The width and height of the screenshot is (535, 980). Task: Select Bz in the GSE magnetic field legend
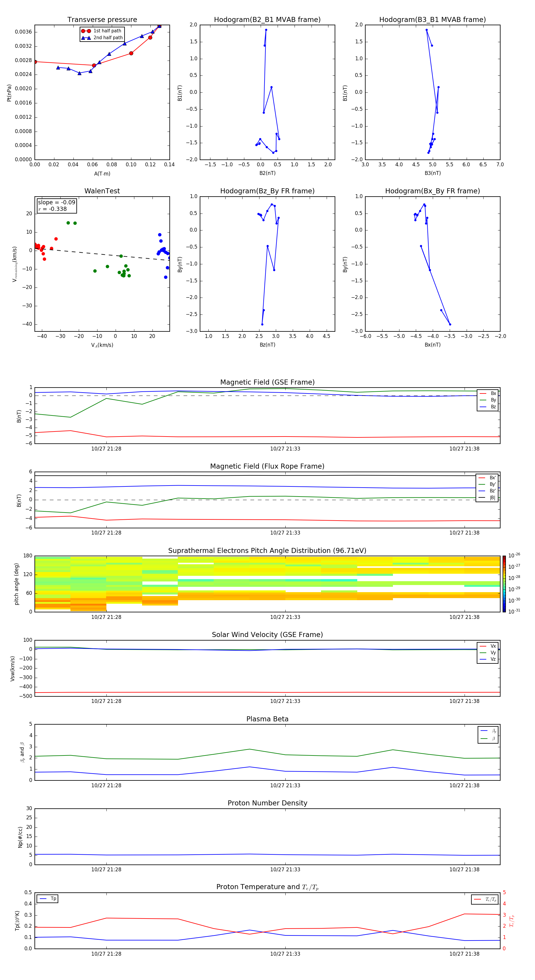(488, 407)
